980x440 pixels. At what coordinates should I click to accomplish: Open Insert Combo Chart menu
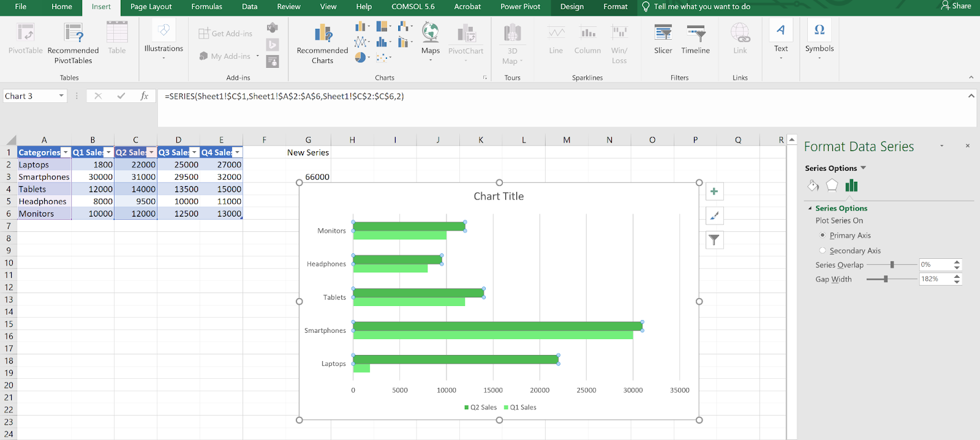click(x=405, y=42)
